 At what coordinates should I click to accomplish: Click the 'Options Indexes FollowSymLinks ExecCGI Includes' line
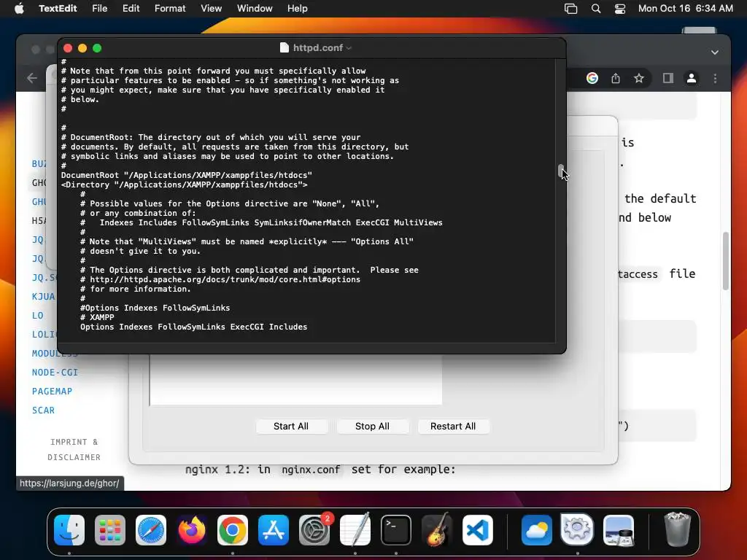[193, 327]
